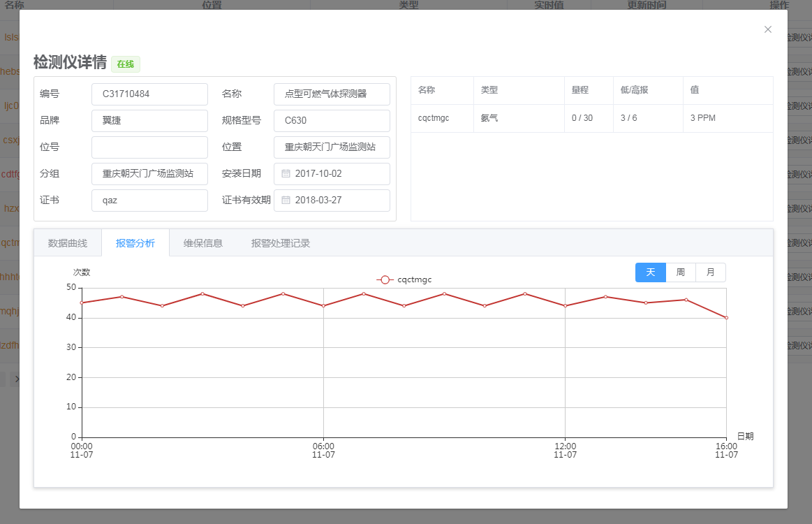Click the 品牌 input field
Screen dimensions: 812x524
149,121
